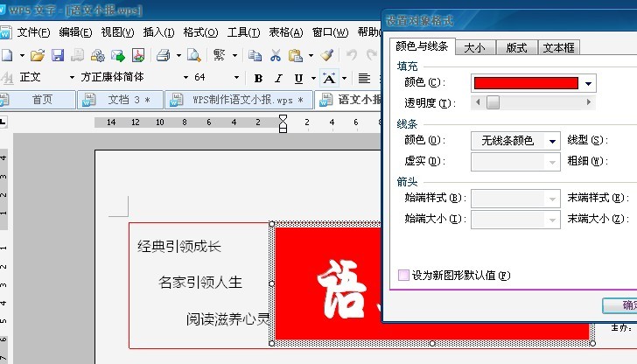Click the transparency slider right arrow
637x364 pixels.
tap(588, 102)
